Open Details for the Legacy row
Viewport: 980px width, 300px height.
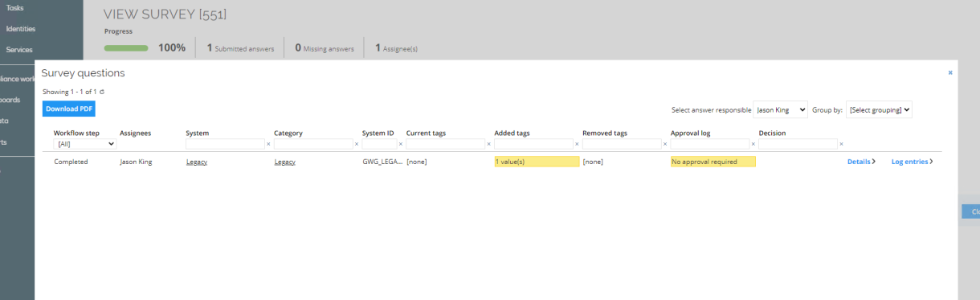click(861, 162)
